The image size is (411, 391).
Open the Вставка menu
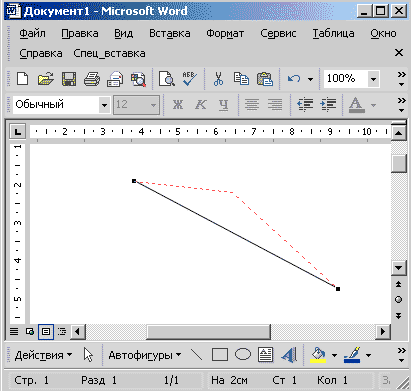click(170, 33)
